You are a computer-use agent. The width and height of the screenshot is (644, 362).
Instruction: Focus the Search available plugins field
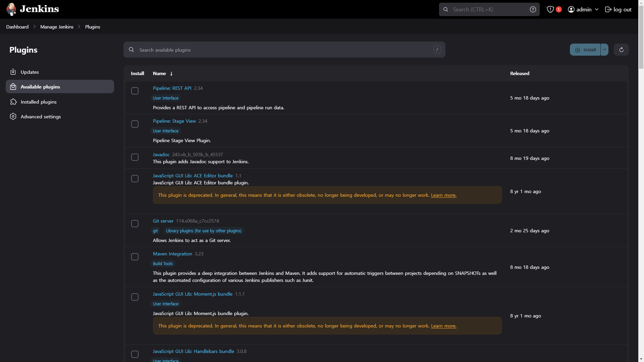pos(284,50)
